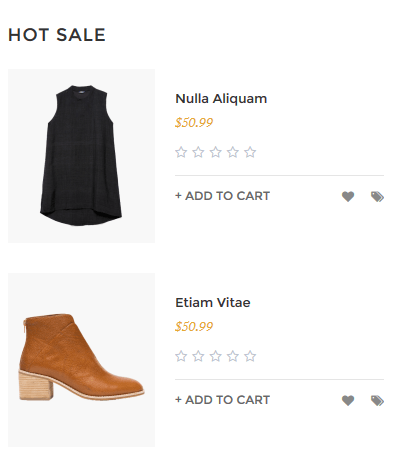This screenshot has height=453, width=409.
Task: Click the tags icon for Nulla Aliquam
Action: click(377, 196)
